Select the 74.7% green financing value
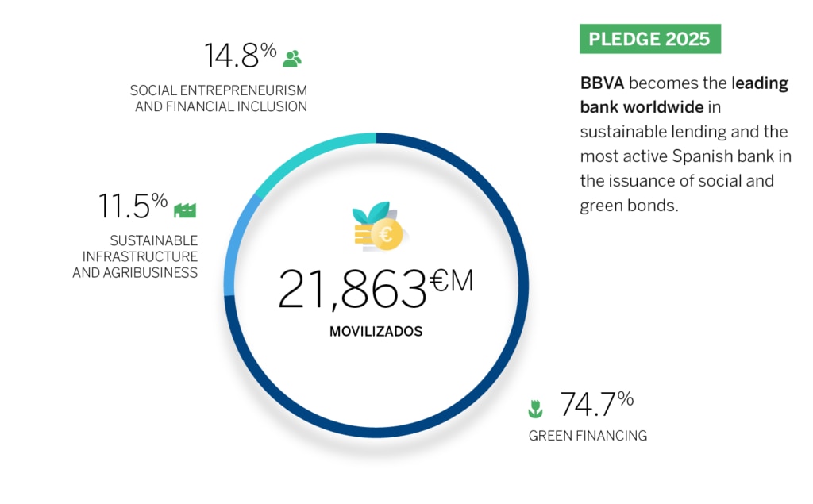This screenshot has width=813, height=504. (597, 404)
